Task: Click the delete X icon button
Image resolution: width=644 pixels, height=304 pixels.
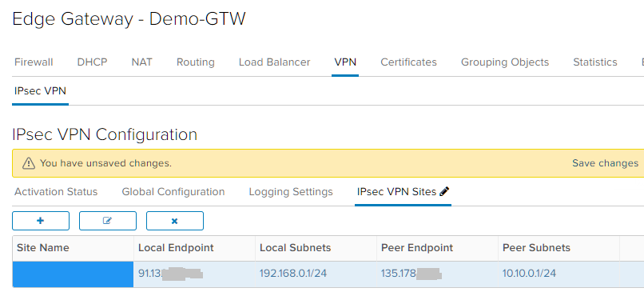Action: click(x=174, y=221)
